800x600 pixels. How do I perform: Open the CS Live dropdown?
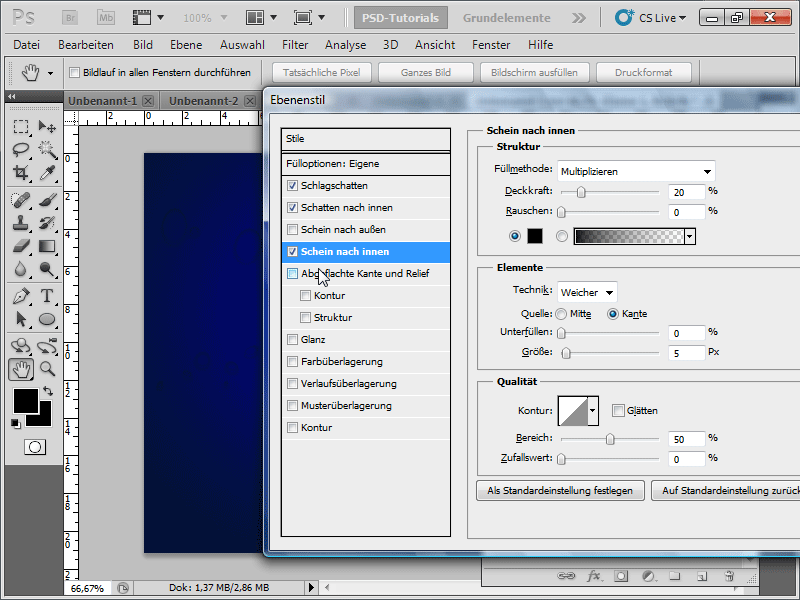coord(651,18)
